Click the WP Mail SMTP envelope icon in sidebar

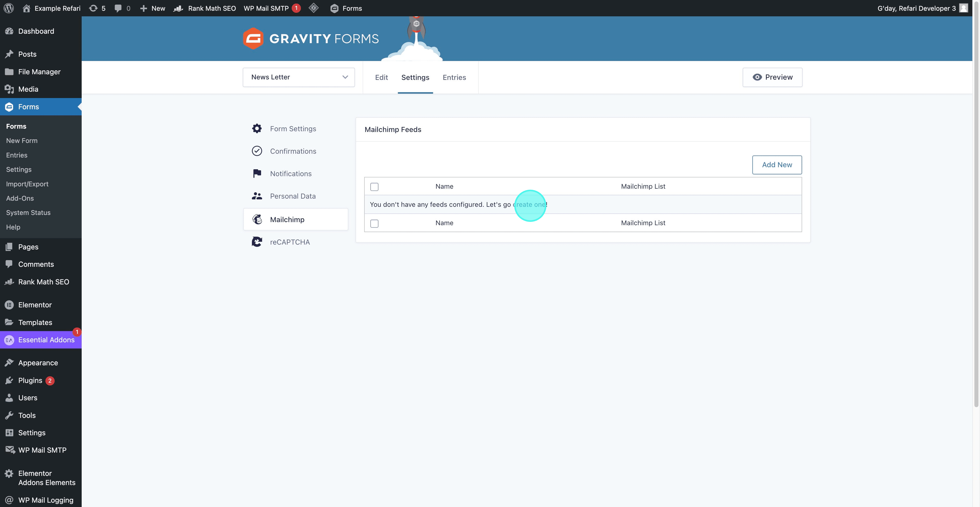pos(10,450)
